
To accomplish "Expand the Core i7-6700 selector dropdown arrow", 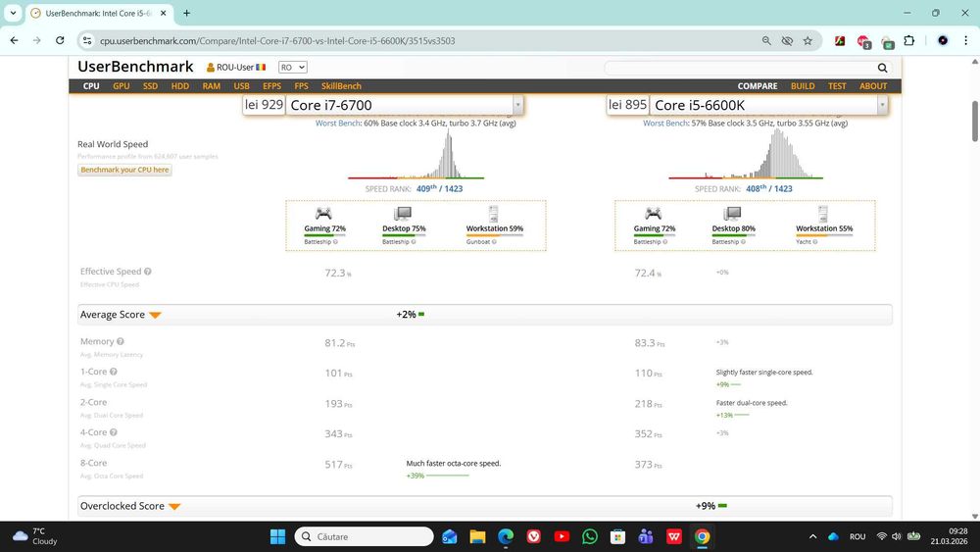I will (517, 105).
